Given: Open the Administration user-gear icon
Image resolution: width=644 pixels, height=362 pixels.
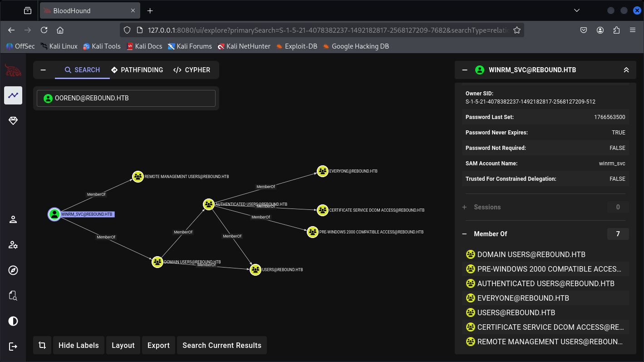Looking at the screenshot, I should [x=13, y=245].
